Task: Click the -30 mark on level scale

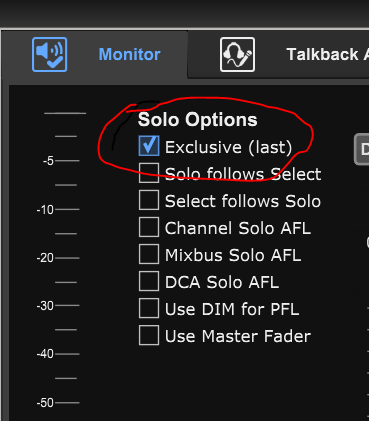Action: (x=45, y=306)
